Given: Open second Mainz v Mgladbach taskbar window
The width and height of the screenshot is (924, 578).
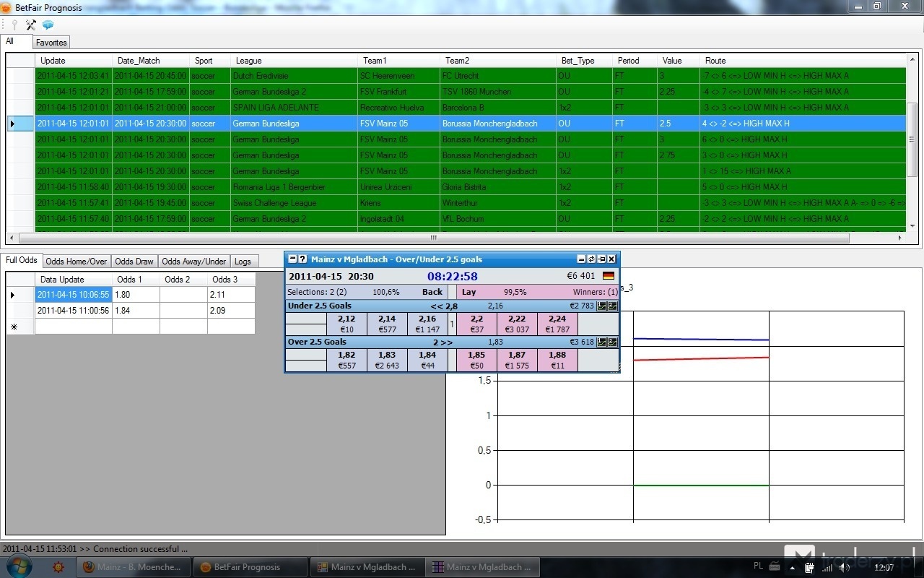Looking at the screenshot, I should [x=482, y=567].
